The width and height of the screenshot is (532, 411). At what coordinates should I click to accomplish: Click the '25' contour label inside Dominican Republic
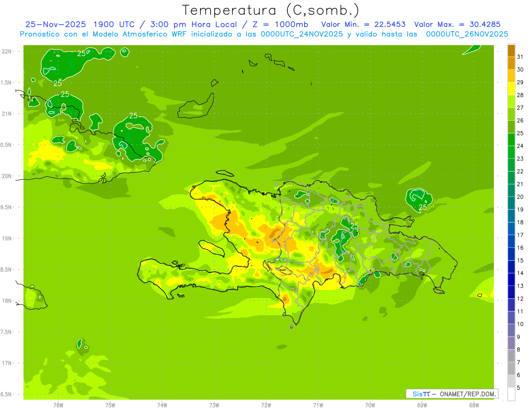(x=354, y=226)
